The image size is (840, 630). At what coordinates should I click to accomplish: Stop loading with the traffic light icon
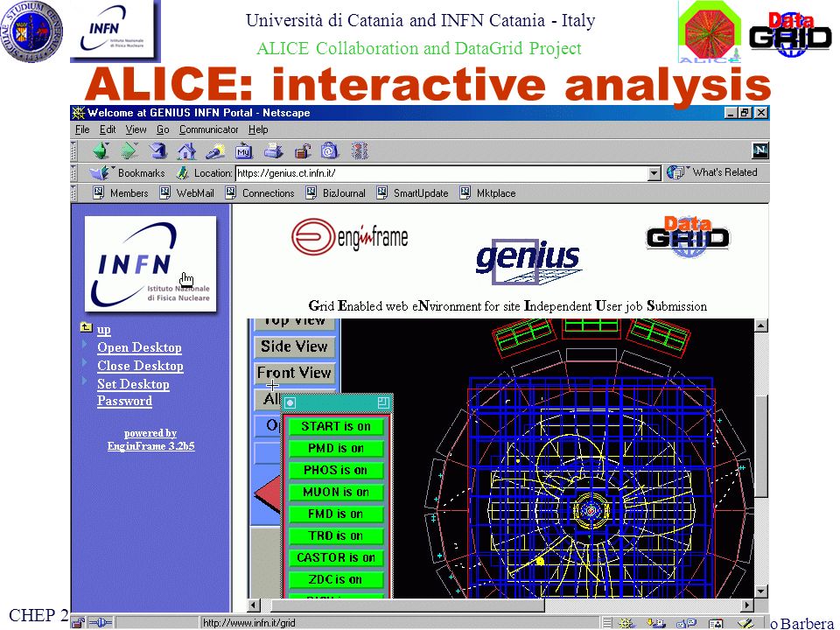click(x=360, y=151)
